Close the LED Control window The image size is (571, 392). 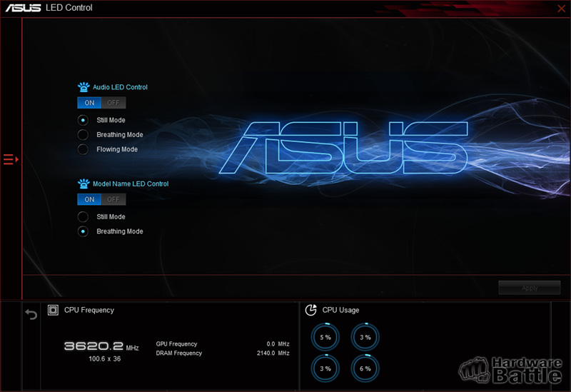[x=561, y=9]
